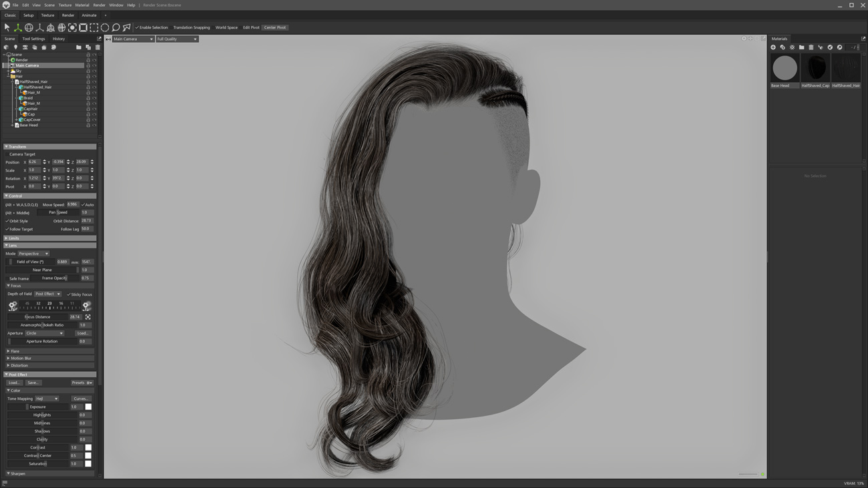Image resolution: width=868 pixels, height=488 pixels.
Task: Select the HalfShaved_Cap material thumbnail
Action: (x=815, y=68)
